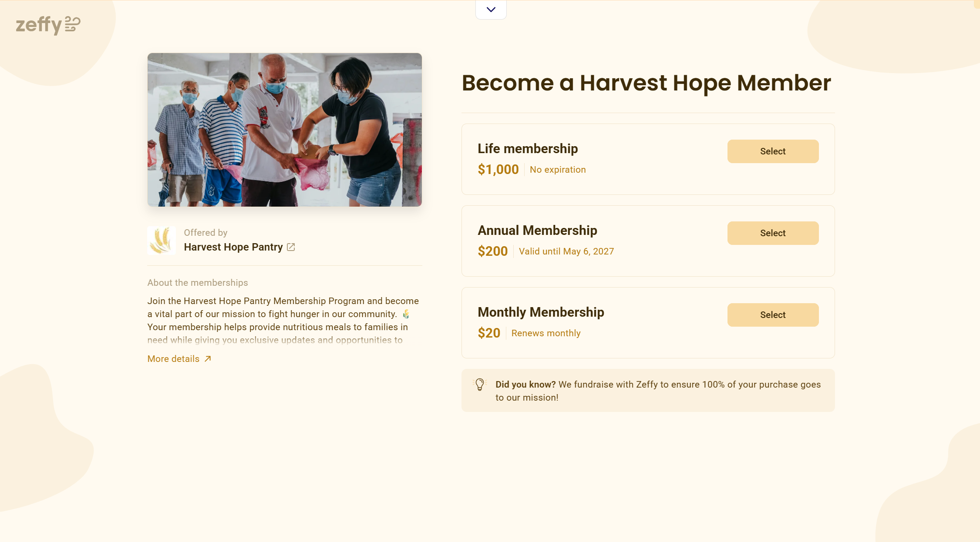Image resolution: width=980 pixels, height=542 pixels.
Task: Open the volunteers banner photo
Action: pos(284,130)
